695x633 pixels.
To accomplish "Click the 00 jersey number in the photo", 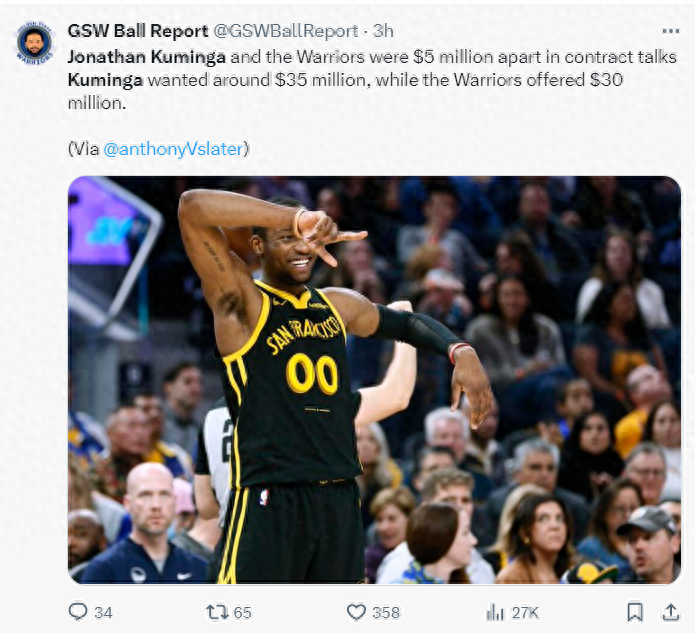I will point(312,373).
